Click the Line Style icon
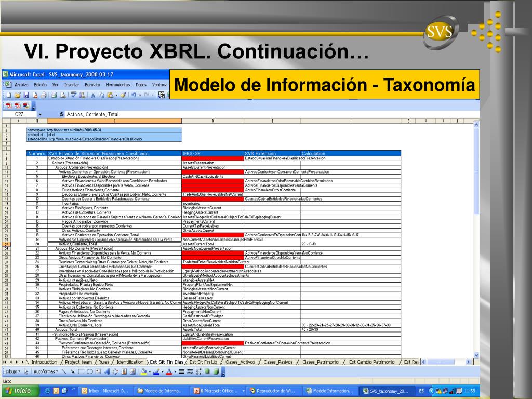 point(181,371)
